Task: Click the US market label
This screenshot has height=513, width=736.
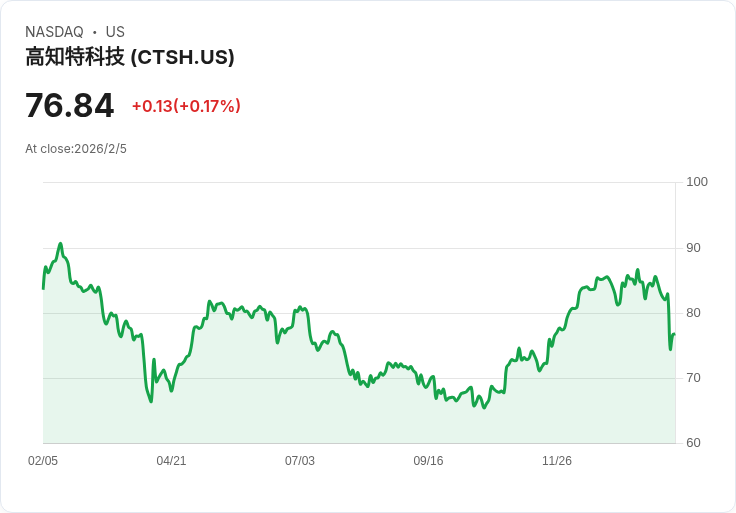Action: 115,32
